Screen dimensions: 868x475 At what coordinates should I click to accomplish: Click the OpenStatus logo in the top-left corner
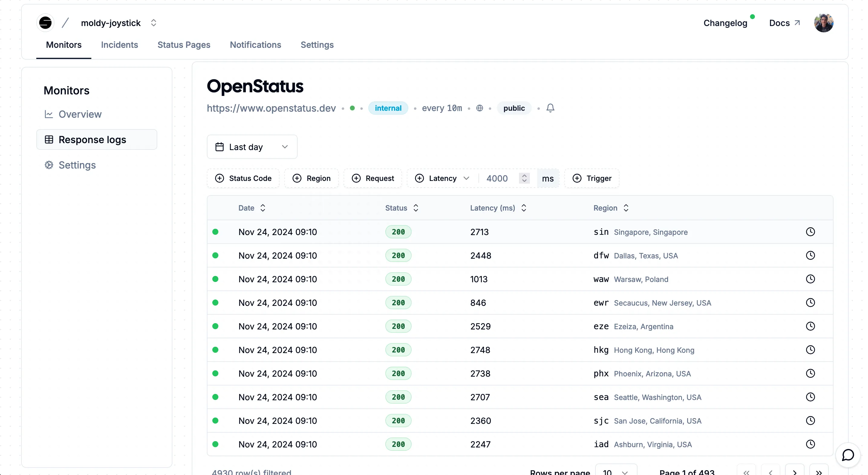[45, 23]
